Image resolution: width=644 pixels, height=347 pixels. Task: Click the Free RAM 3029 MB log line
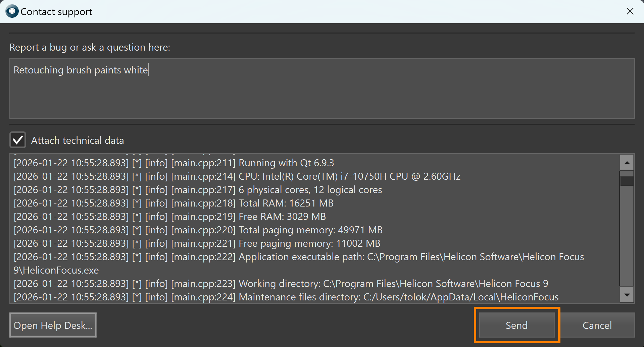pos(170,217)
